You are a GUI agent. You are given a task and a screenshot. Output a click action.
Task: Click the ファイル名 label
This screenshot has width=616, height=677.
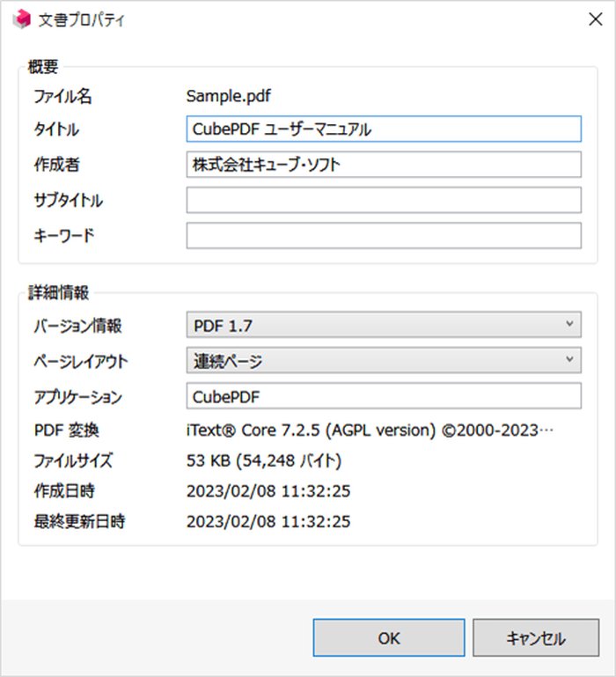click(x=62, y=96)
